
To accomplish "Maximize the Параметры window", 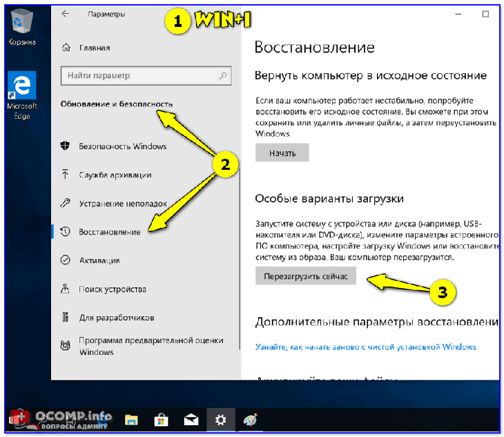I will pos(485,14).
